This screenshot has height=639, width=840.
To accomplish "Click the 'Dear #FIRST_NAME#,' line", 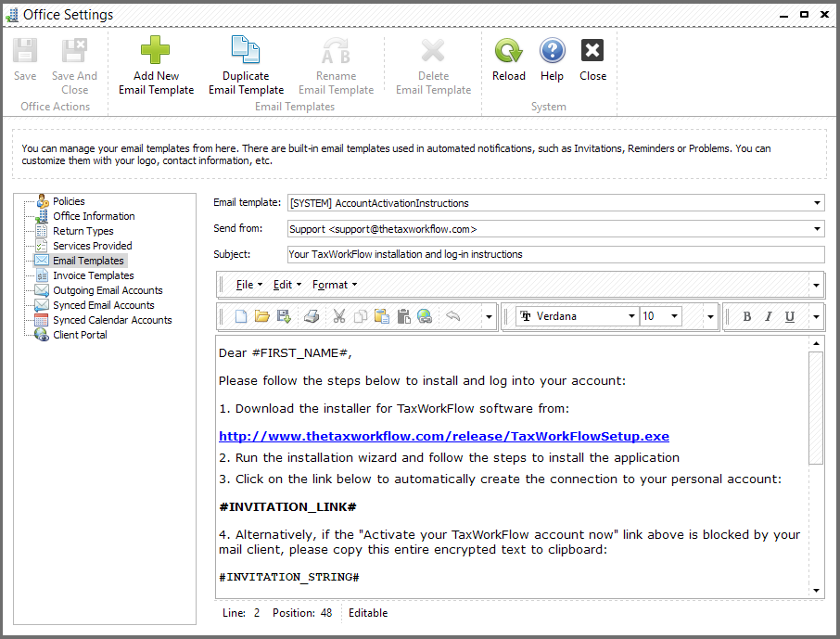I will pyautogui.click(x=285, y=353).
